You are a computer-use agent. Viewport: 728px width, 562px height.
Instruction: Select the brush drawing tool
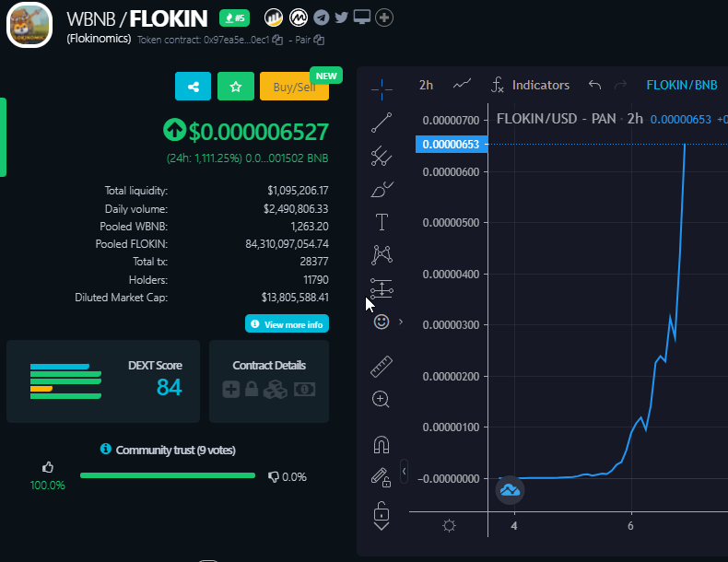tap(382, 190)
